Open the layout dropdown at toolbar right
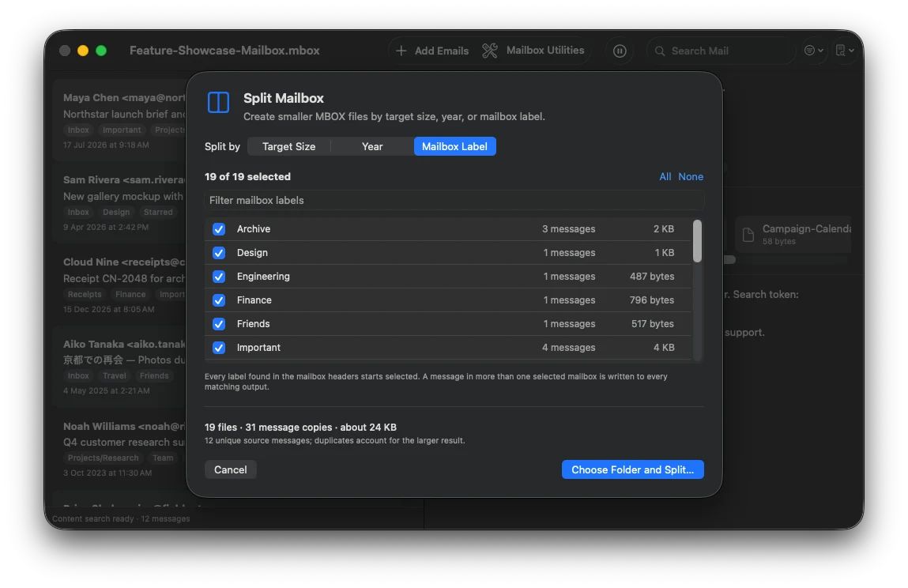908x588 pixels. point(845,51)
